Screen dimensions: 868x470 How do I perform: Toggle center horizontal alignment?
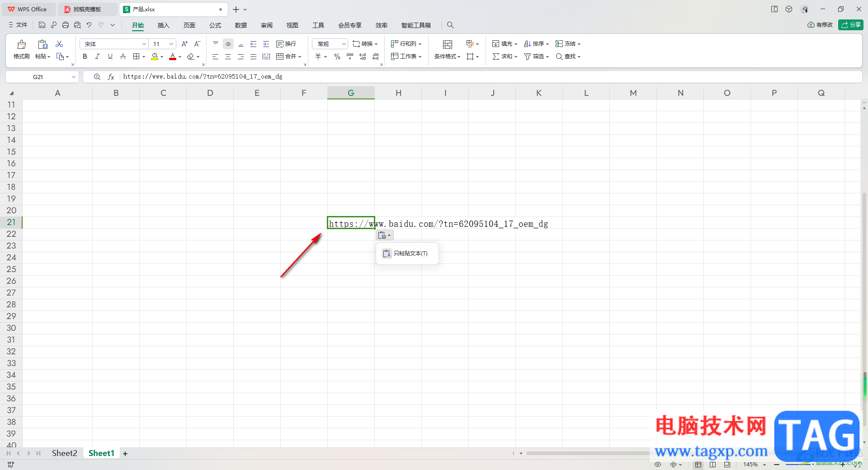228,56
